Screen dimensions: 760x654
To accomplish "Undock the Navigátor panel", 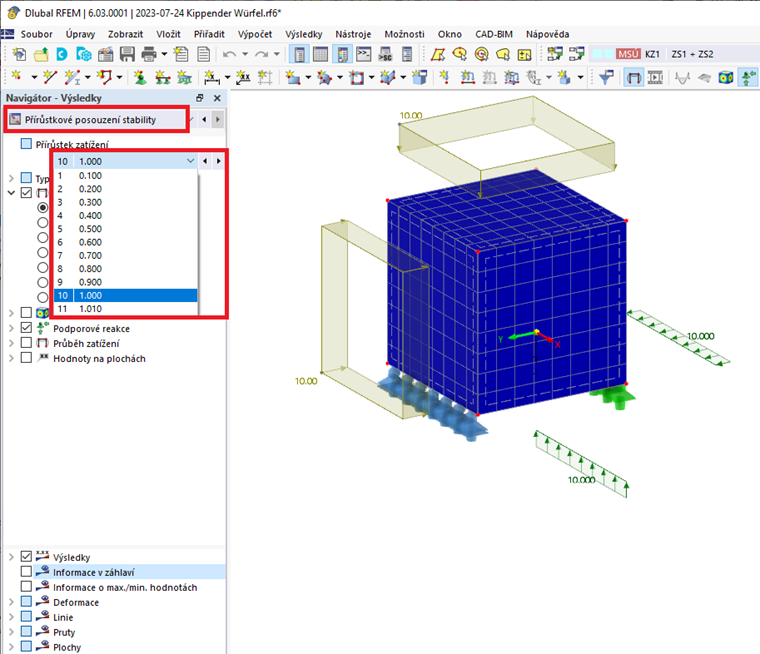I will coord(199,98).
